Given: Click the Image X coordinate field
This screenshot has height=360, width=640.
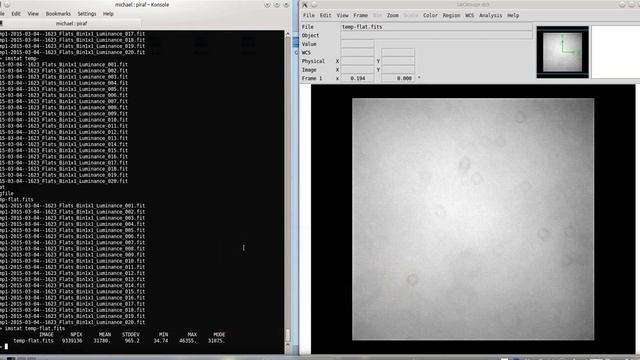Looking at the screenshot, I should tap(358, 70).
